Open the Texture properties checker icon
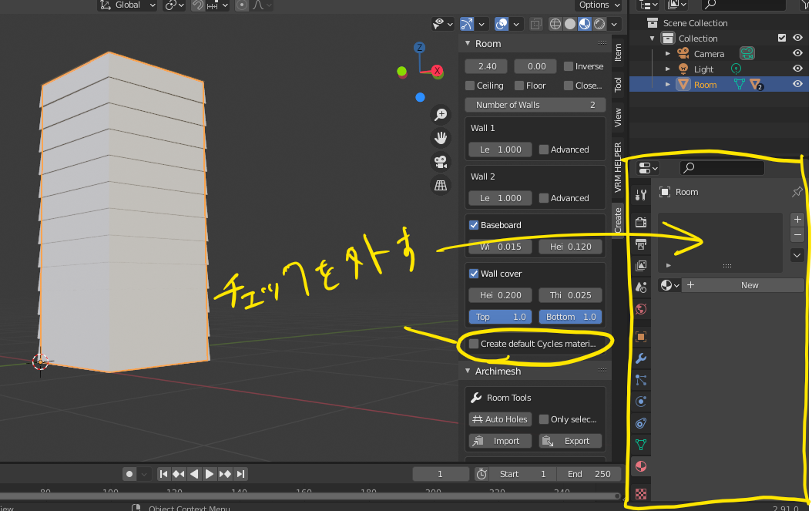 coord(641,494)
